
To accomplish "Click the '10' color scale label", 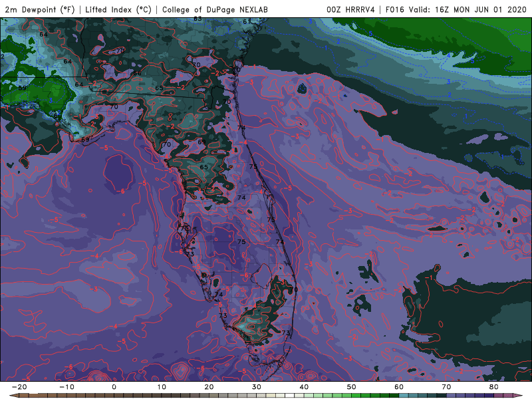I will (x=162, y=387).
